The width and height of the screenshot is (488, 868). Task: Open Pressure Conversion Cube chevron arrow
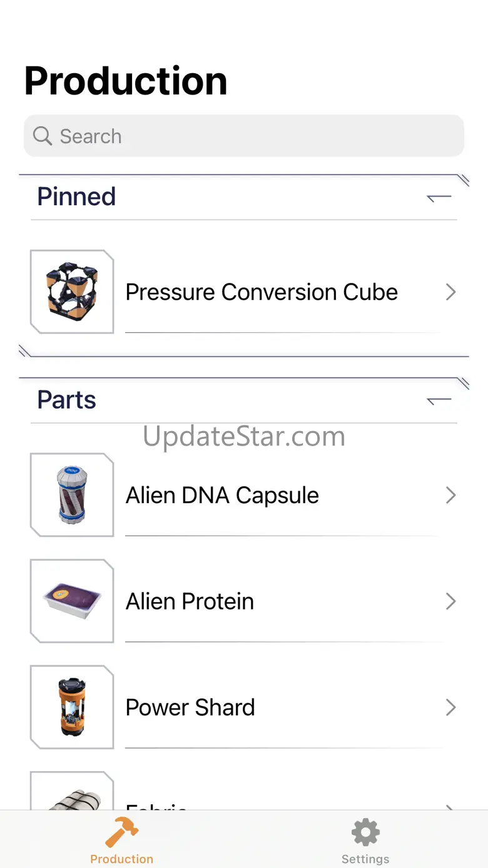tap(450, 292)
